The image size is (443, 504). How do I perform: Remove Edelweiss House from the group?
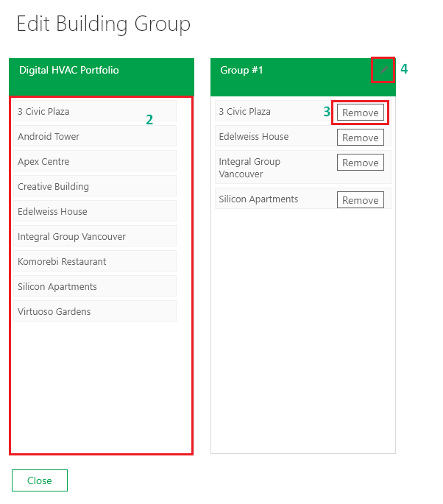pos(361,138)
